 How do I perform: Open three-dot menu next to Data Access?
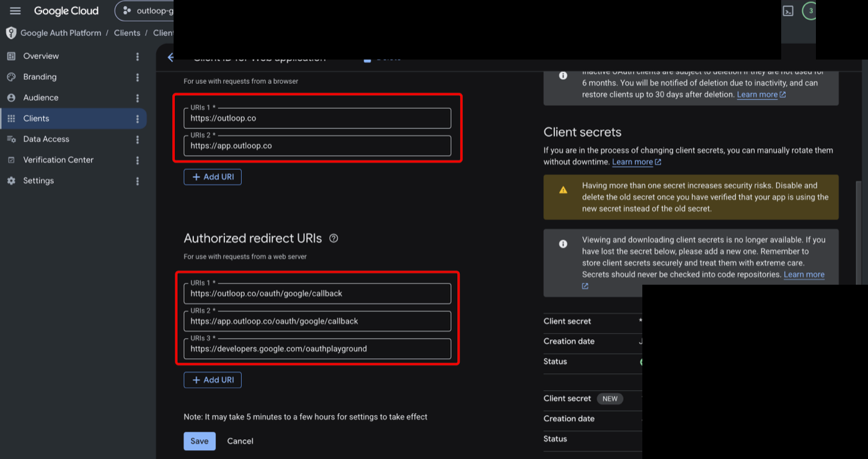[x=138, y=140]
